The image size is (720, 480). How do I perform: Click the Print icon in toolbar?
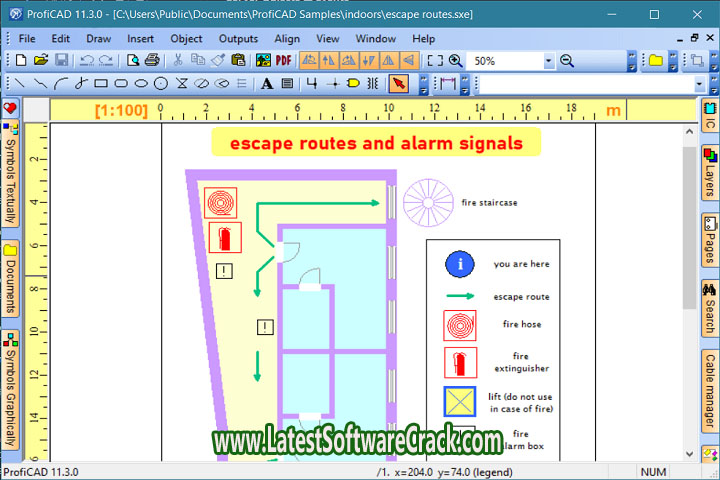151,61
